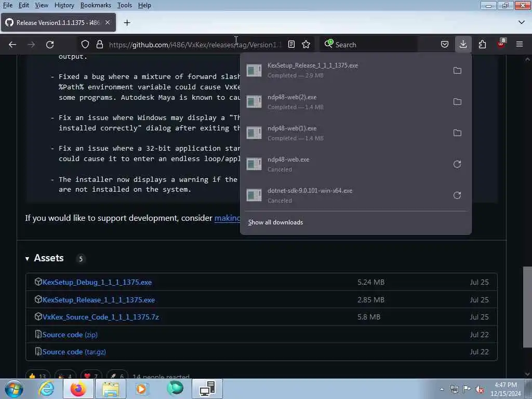This screenshot has width=532, height=399.
Task: Download KexSetup_Debug_1_1_1_1375.exe
Action: [97, 282]
